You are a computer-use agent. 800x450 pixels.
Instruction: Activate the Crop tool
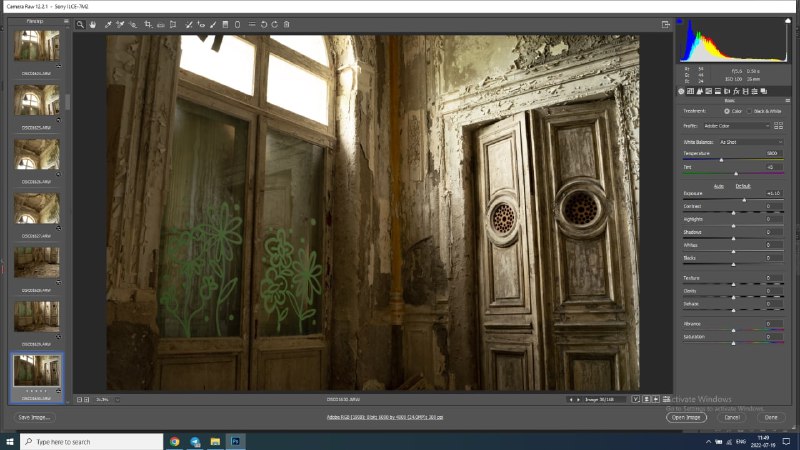point(148,24)
